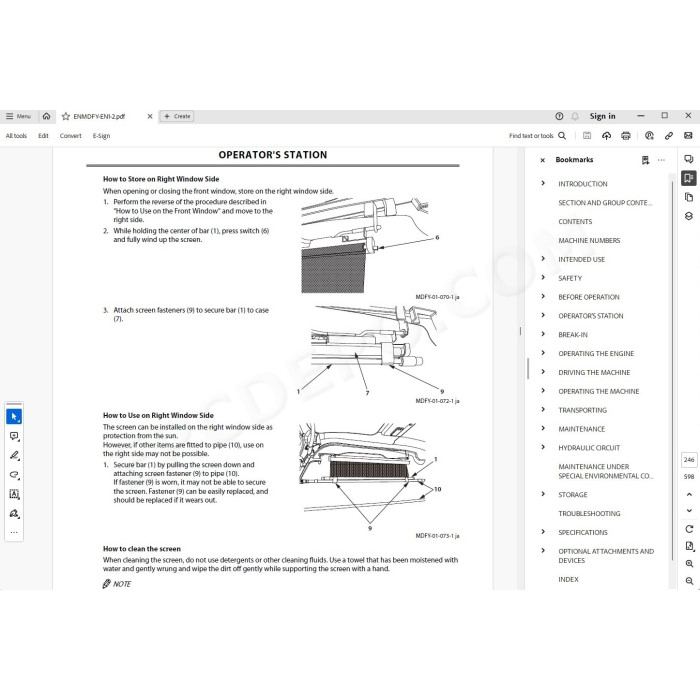Select the highlight pen tool
Image resolution: width=700 pixels, height=700 pixels.
coord(14,455)
